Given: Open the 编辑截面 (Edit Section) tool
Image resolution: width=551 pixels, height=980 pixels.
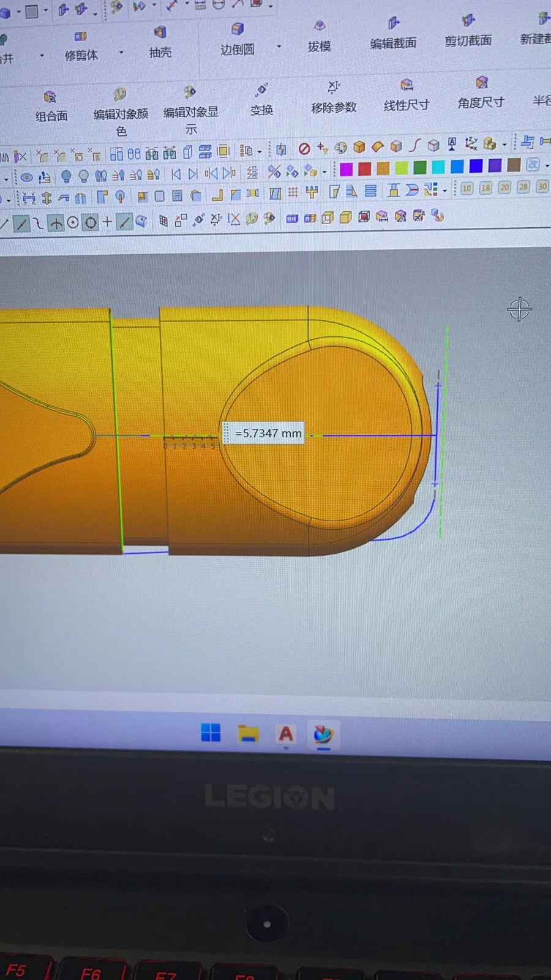Looking at the screenshot, I should tap(393, 34).
